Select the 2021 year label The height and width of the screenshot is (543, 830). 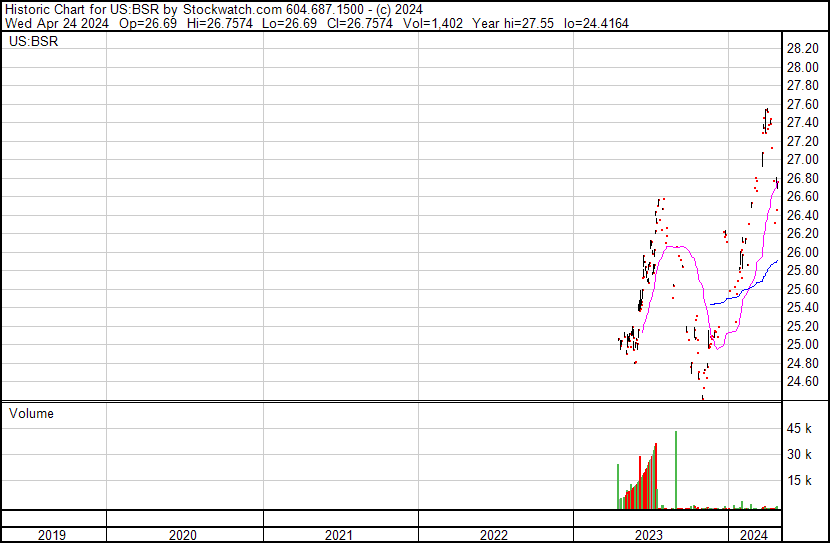coord(339,535)
